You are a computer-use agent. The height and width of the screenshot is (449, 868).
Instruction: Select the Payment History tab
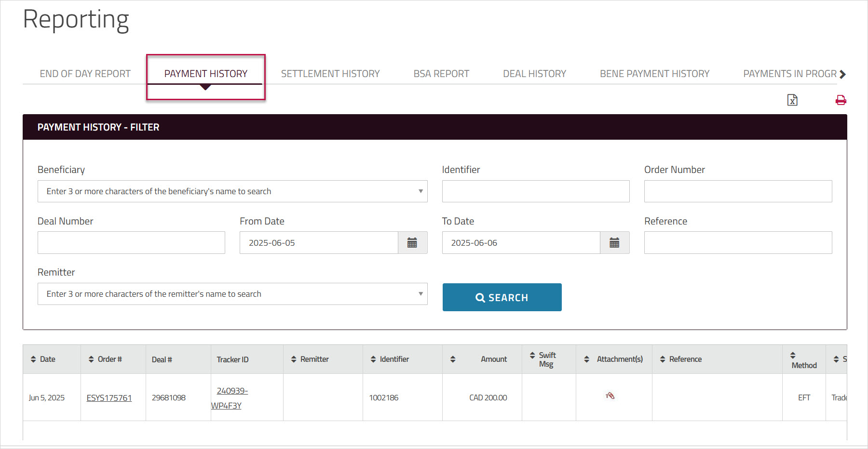[206, 74]
